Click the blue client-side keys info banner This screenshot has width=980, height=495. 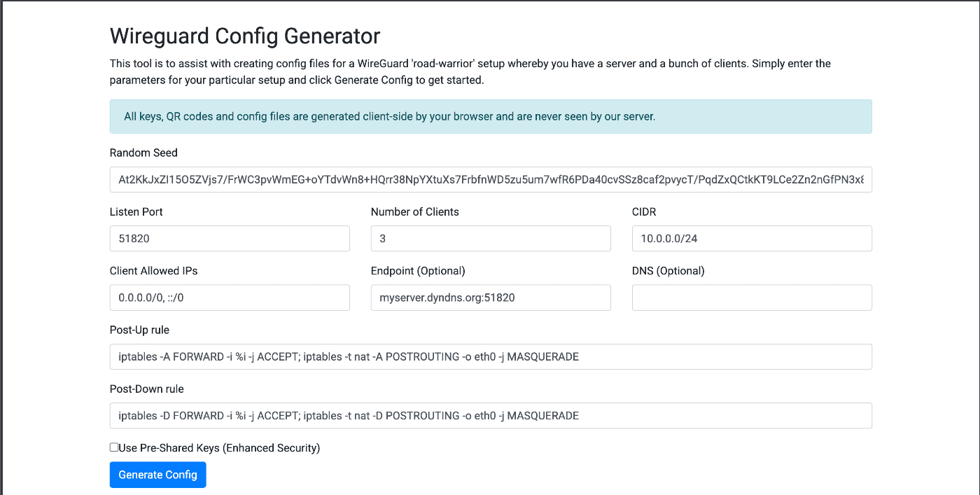click(490, 116)
